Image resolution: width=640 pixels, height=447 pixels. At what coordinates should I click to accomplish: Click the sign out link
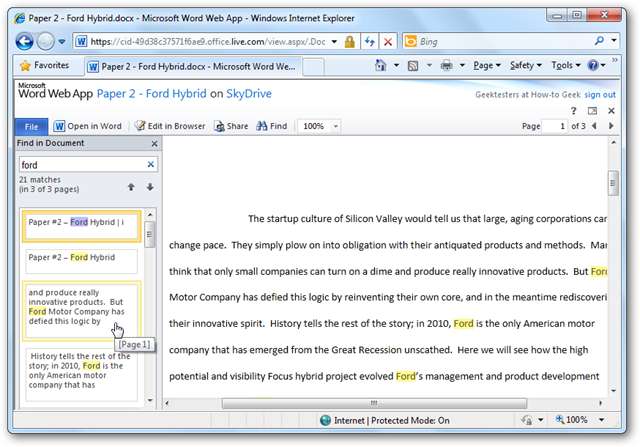600,94
